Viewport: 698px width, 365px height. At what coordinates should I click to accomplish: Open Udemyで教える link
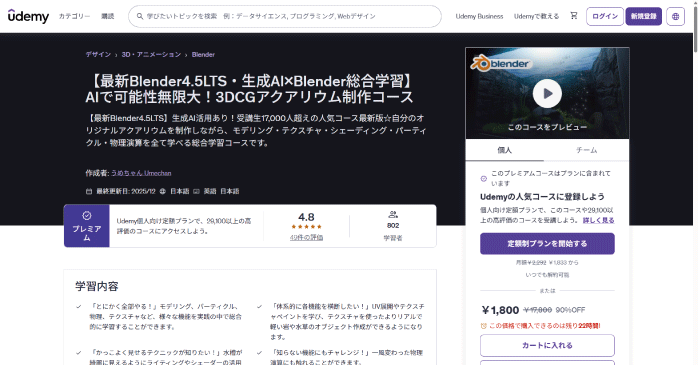point(536,16)
